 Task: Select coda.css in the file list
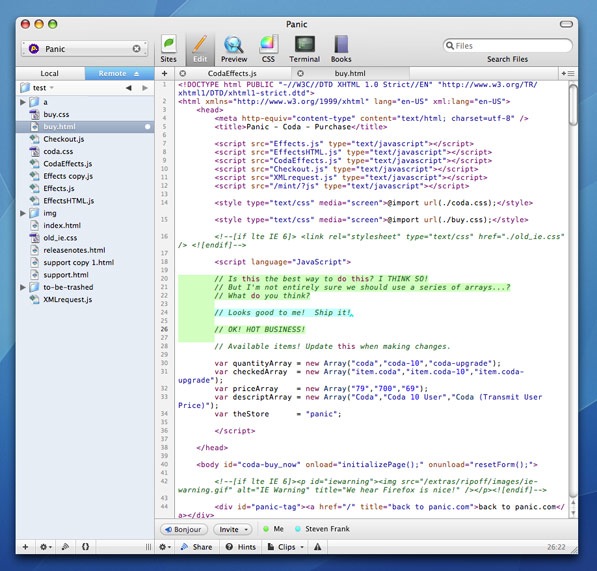tap(85, 151)
